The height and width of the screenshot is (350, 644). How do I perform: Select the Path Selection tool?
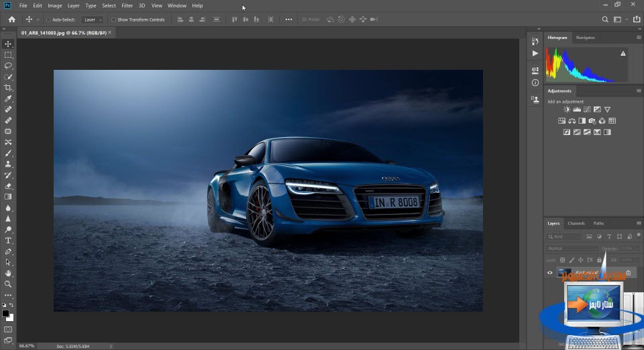(8, 263)
